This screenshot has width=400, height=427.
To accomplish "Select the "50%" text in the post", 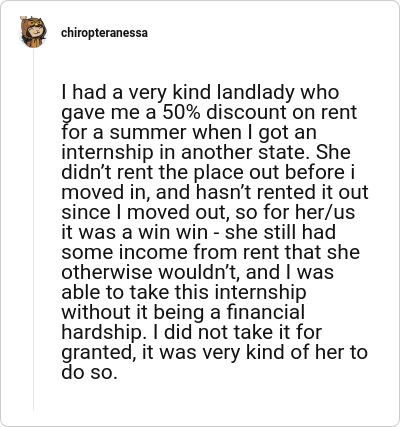I will [x=181, y=112].
